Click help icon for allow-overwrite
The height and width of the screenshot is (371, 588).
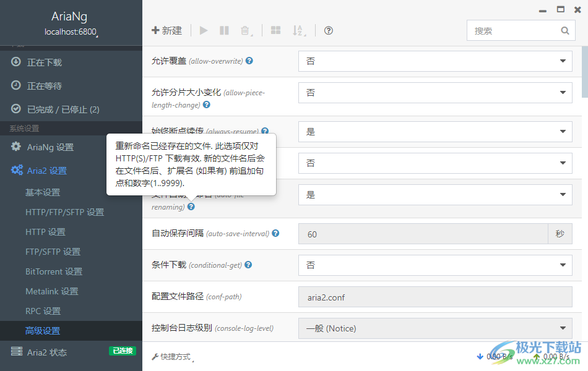click(x=249, y=61)
